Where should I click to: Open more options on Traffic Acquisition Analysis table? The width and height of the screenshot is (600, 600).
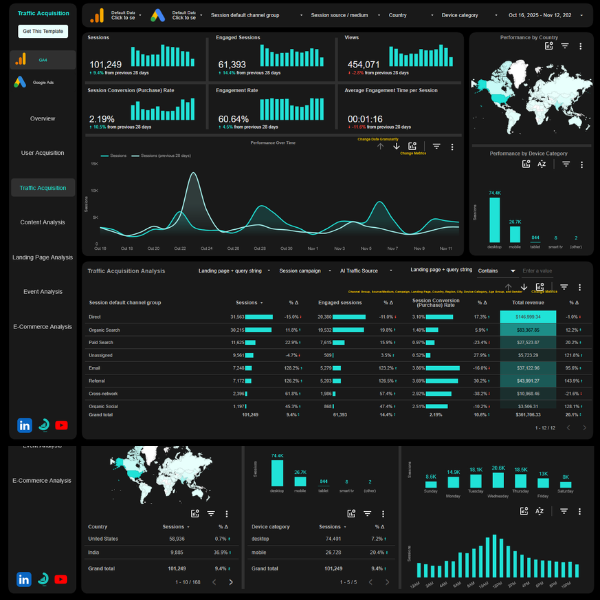580,287
